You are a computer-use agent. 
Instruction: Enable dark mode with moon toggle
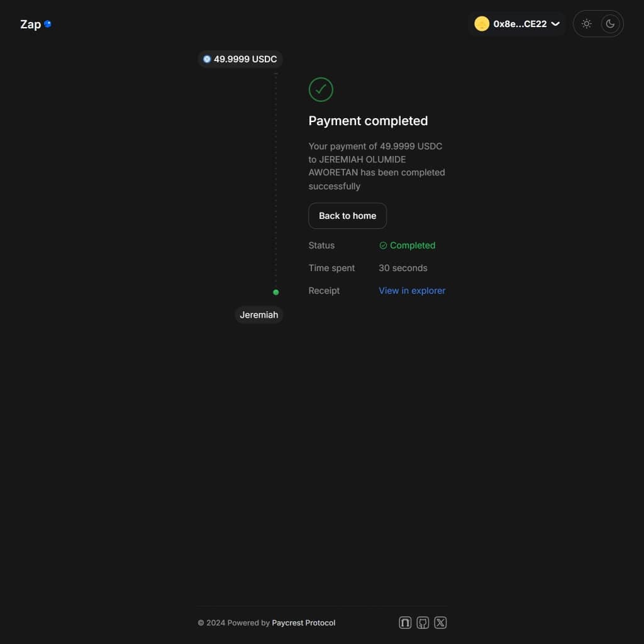point(610,23)
